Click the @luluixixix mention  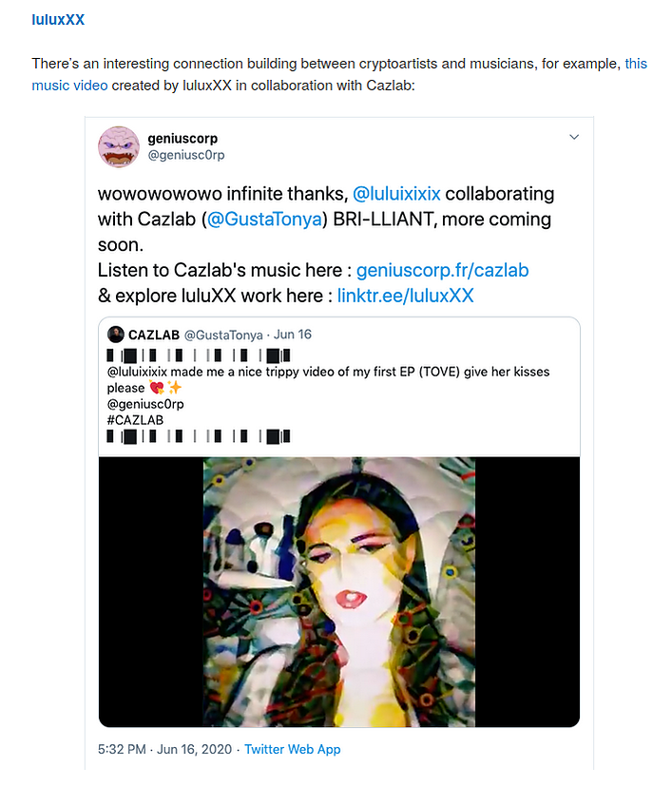click(396, 194)
